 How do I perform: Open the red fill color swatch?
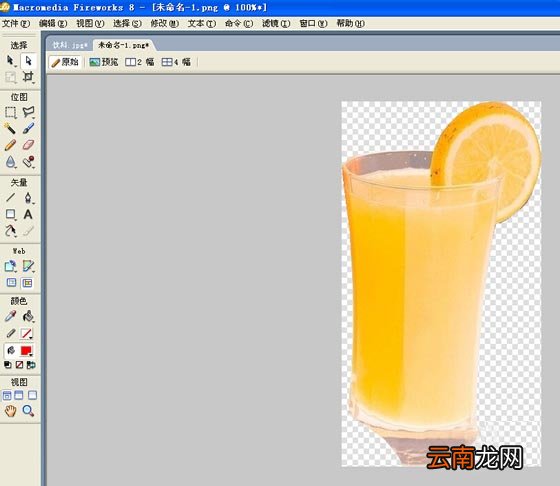[x=26, y=351]
